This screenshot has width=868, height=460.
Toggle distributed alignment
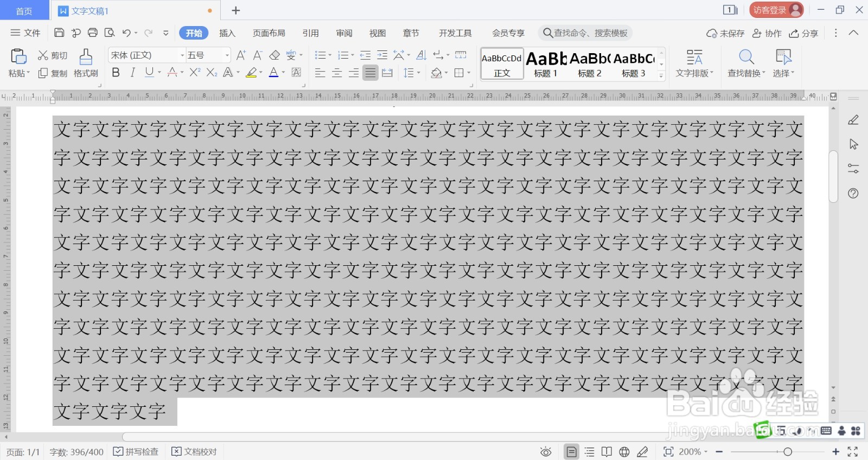pos(387,73)
